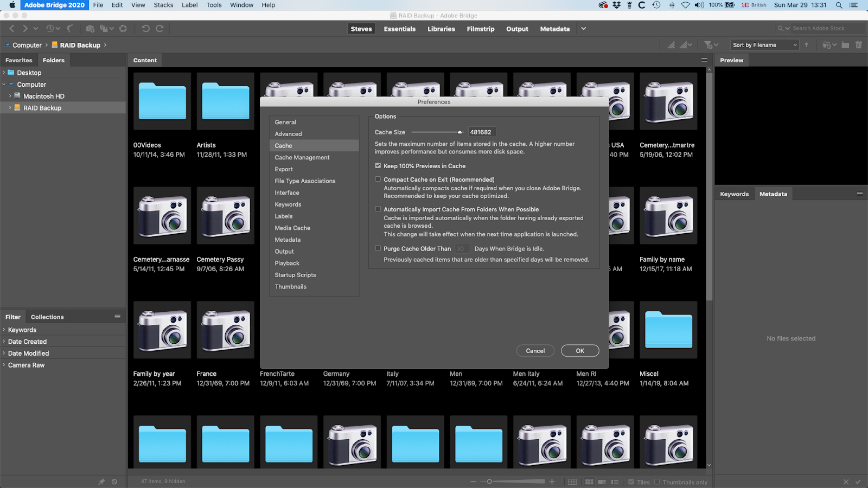The image size is (868, 488).
Task: Toggle ascending sort order arrow
Action: click(807, 45)
